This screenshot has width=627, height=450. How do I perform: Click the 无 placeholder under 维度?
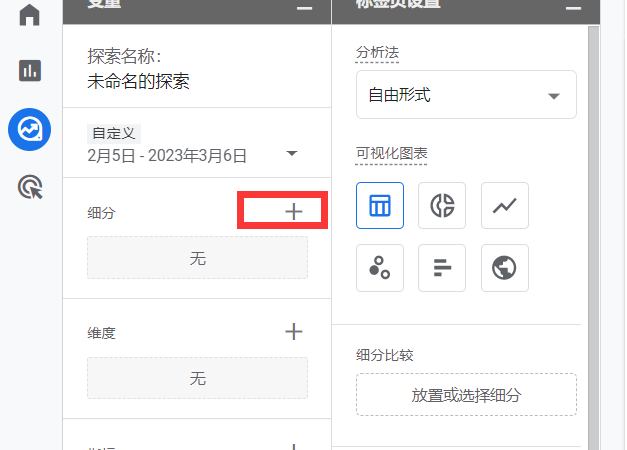point(198,378)
